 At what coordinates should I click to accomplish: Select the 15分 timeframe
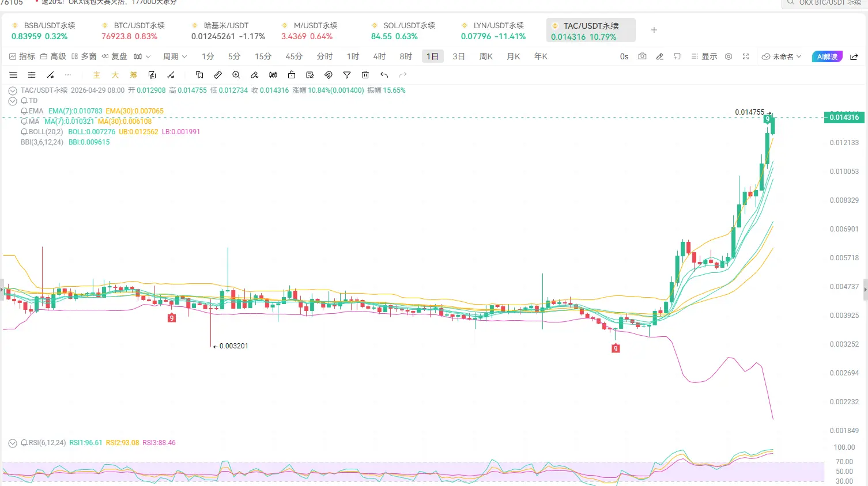[x=263, y=56]
